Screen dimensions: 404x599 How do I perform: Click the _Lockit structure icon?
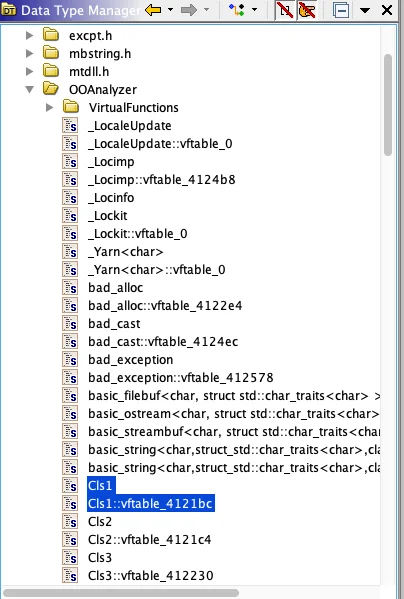coord(70,215)
